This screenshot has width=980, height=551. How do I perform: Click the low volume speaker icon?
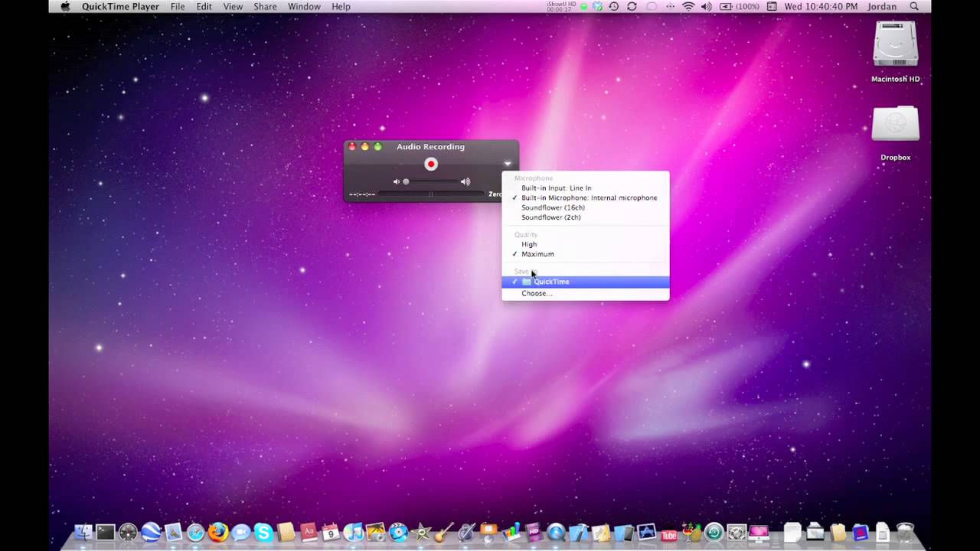point(396,182)
